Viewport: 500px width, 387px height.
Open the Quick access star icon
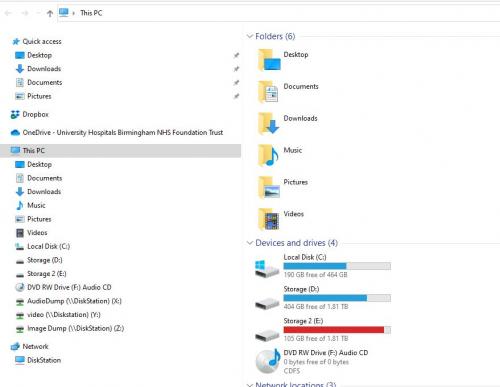[x=16, y=42]
